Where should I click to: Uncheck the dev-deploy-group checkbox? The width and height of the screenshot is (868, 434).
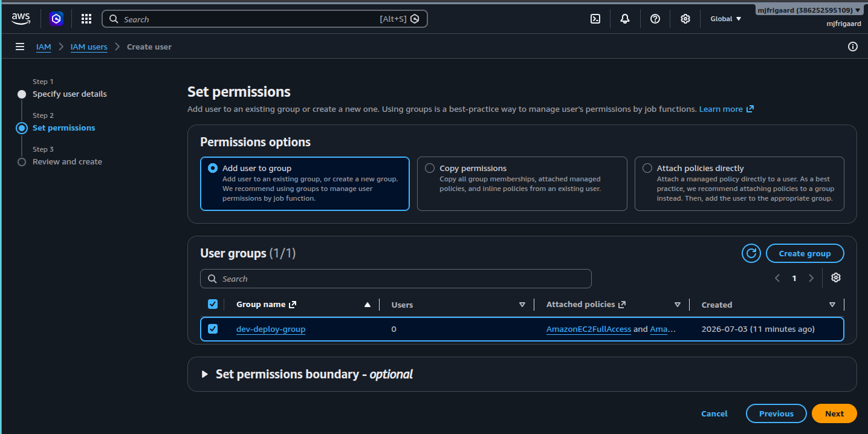[213, 329]
